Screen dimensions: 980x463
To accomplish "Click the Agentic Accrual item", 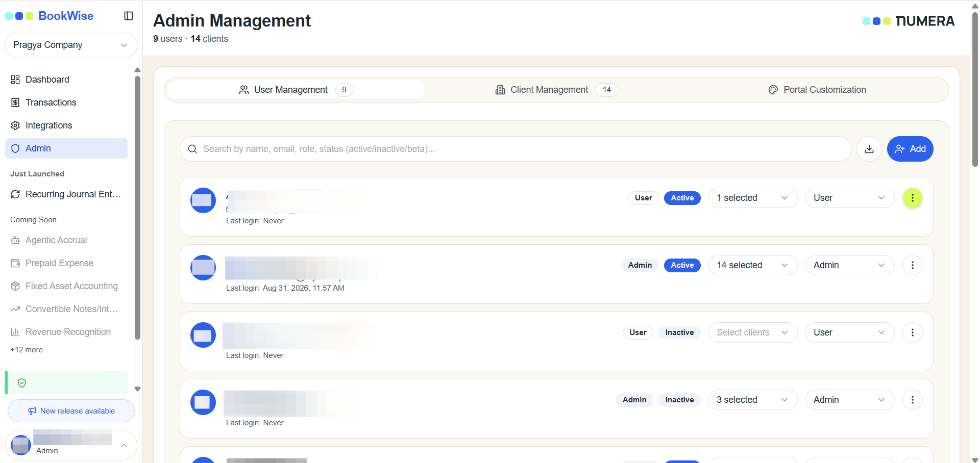I will pos(66,240).
